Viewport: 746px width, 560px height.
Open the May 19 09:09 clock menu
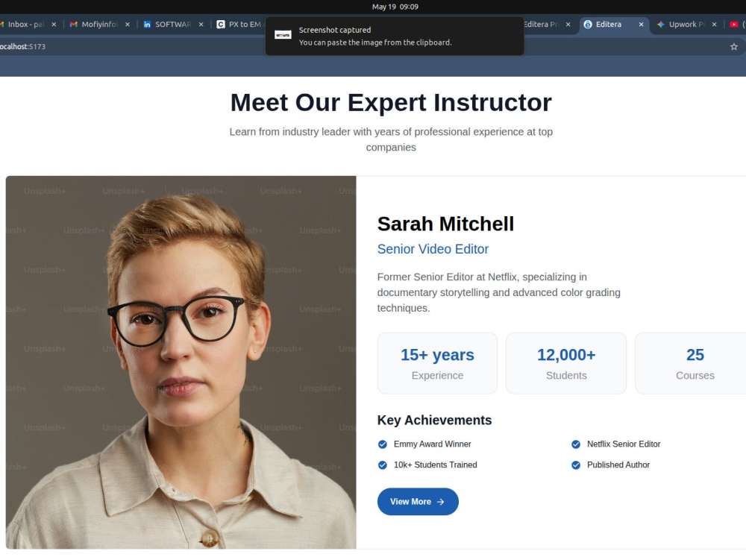pos(395,7)
